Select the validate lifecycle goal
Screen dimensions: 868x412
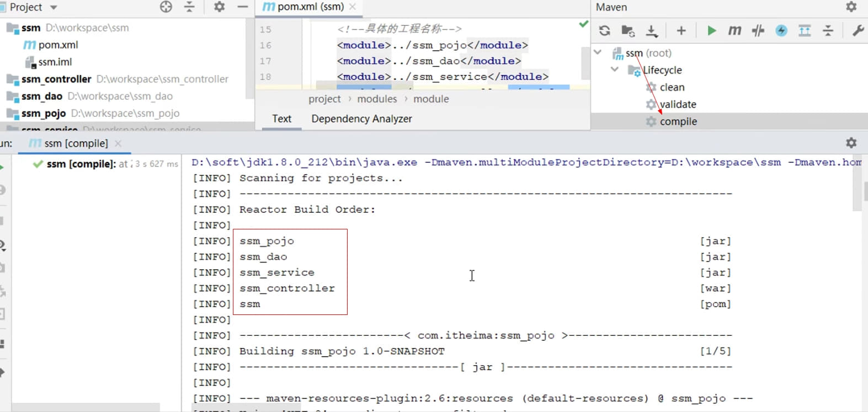(671, 104)
